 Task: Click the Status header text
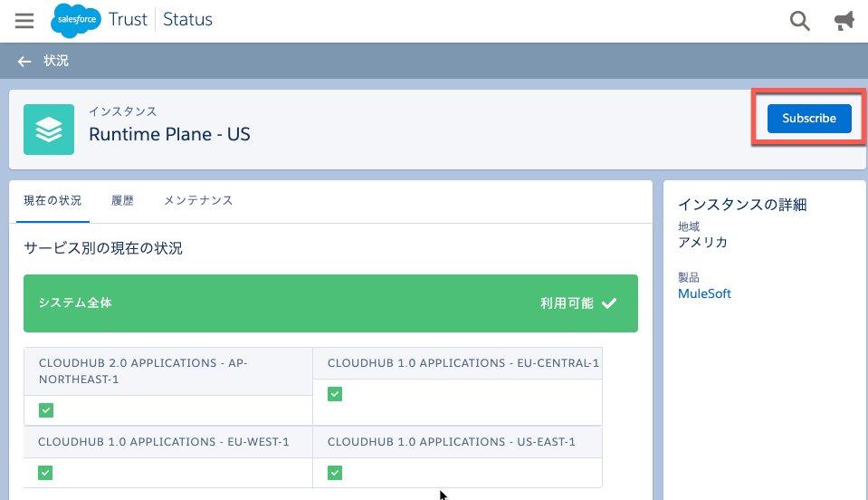[x=187, y=19]
